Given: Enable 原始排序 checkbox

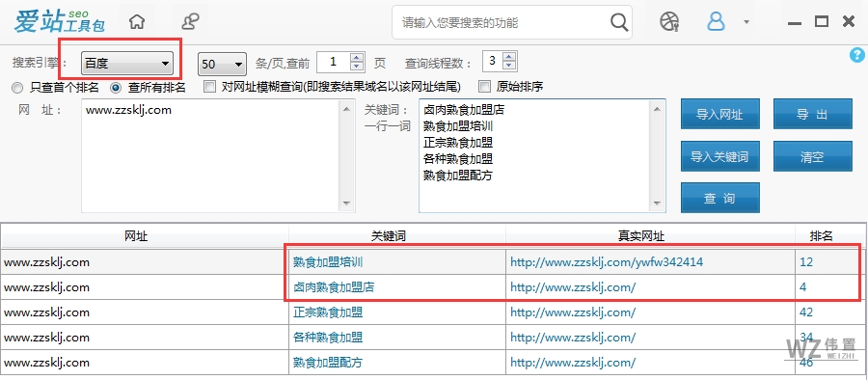Looking at the screenshot, I should (484, 87).
